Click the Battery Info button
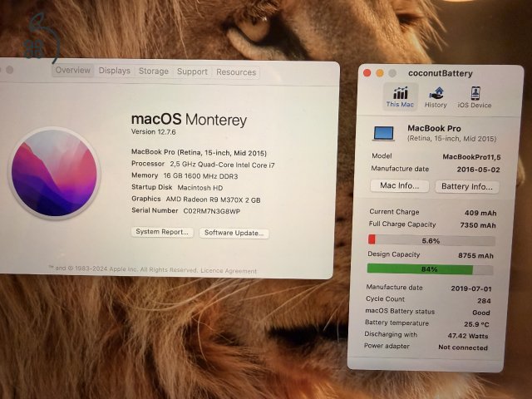 pos(467,186)
